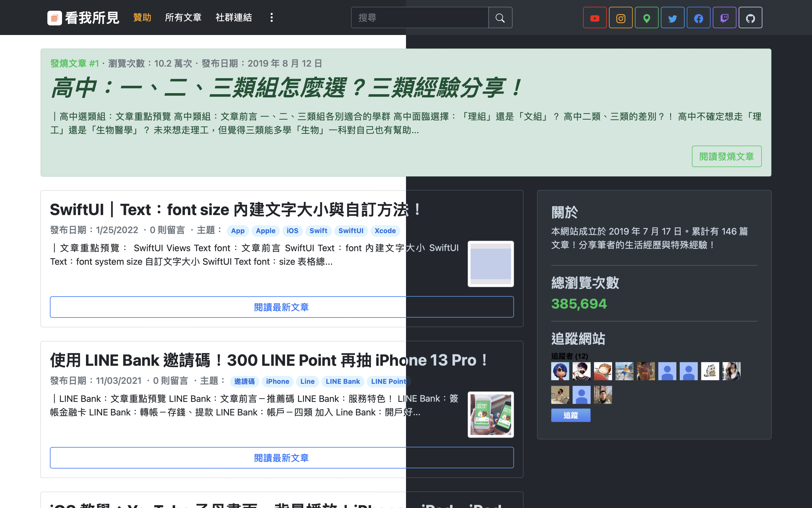The image size is (812, 508).
Task: Click the 閱讀發燒文章 button
Action: (727, 156)
